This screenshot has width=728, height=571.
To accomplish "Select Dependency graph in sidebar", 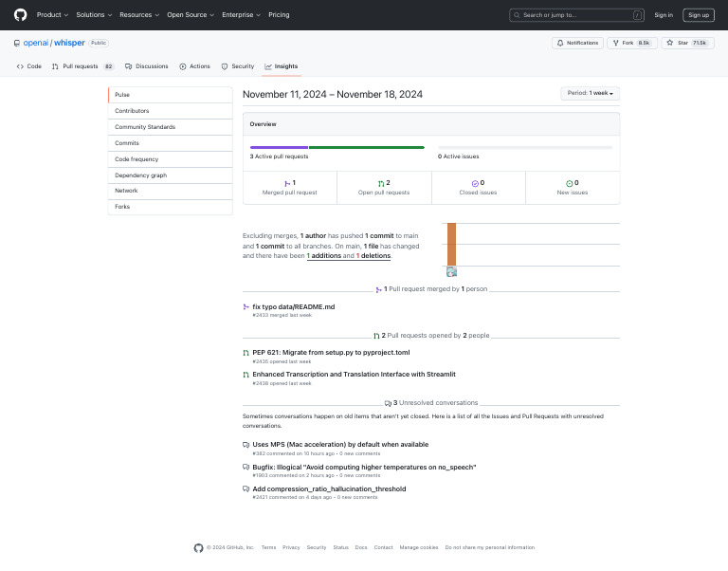I will tap(140, 175).
